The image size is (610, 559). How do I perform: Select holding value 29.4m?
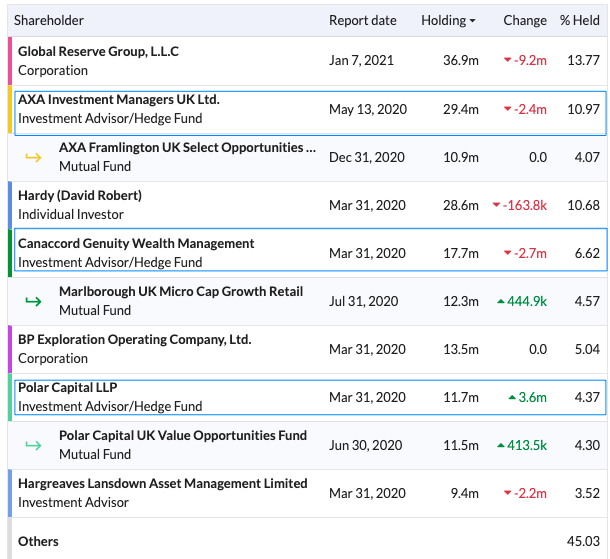tap(461, 109)
